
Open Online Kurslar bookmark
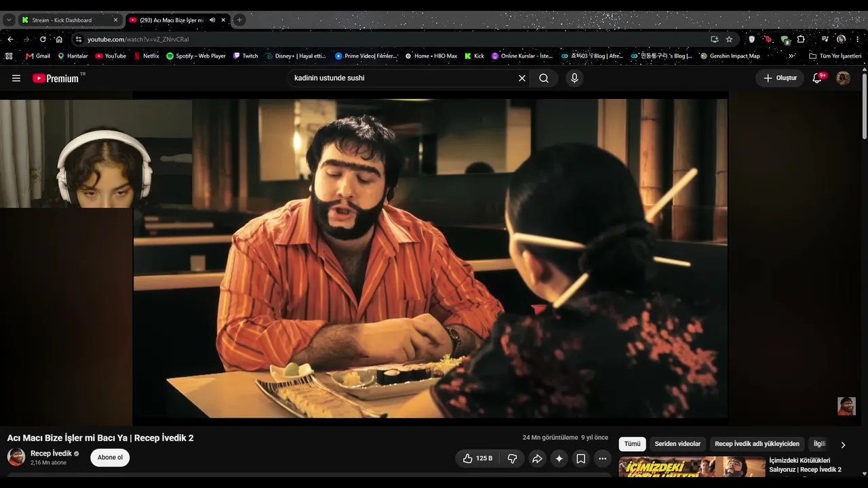[x=522, y=56]
